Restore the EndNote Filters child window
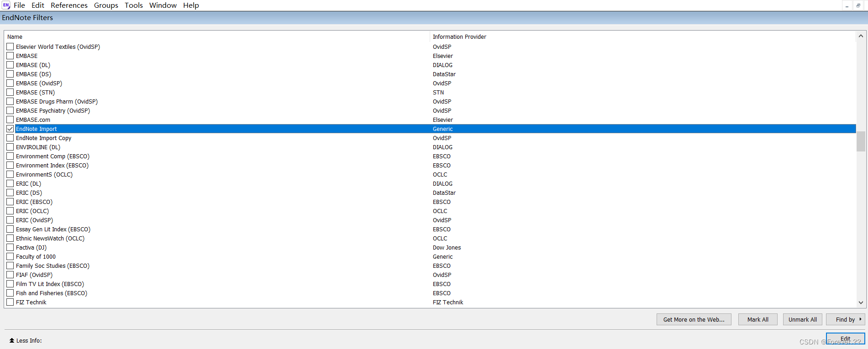Viewport: 868px width, 349px height. pos(858,5)
